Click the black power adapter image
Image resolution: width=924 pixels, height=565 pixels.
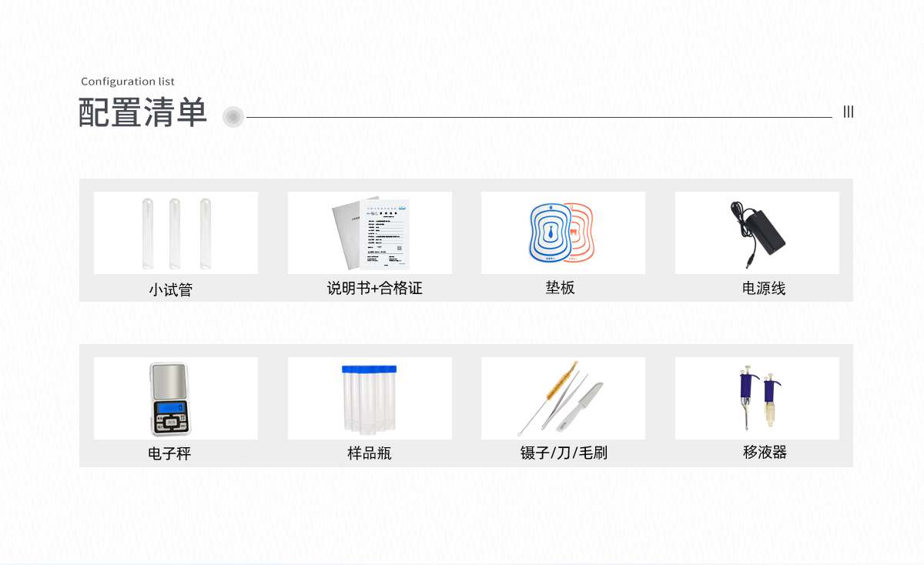(757, 232)
